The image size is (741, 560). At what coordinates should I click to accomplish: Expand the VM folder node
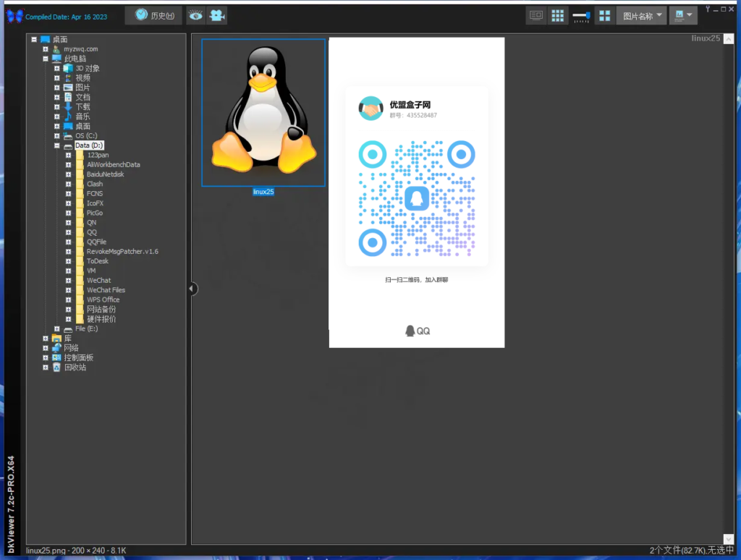point(68,271)
